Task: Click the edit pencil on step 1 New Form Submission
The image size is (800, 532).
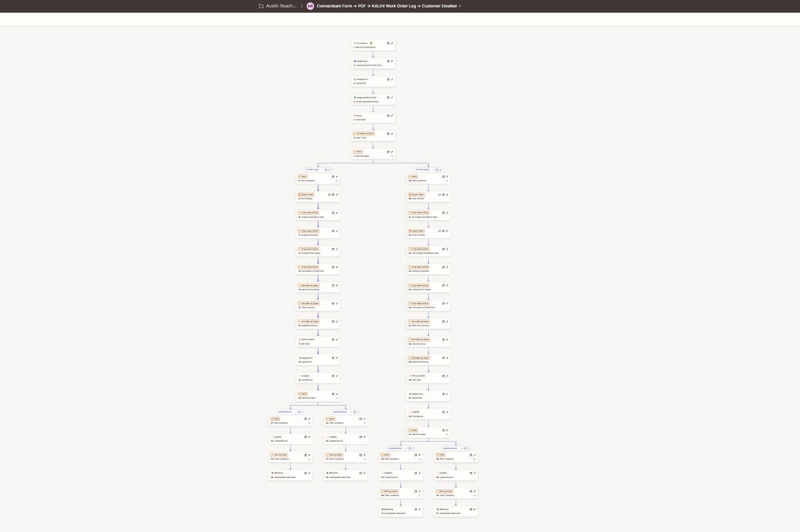Action: [x=392, y=43]
